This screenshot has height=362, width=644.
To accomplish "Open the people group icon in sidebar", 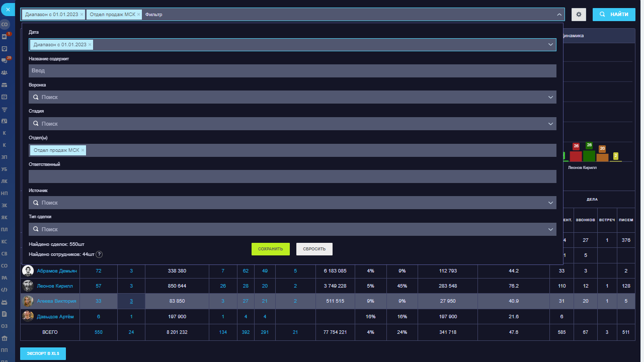I will [x=5, y=72].
